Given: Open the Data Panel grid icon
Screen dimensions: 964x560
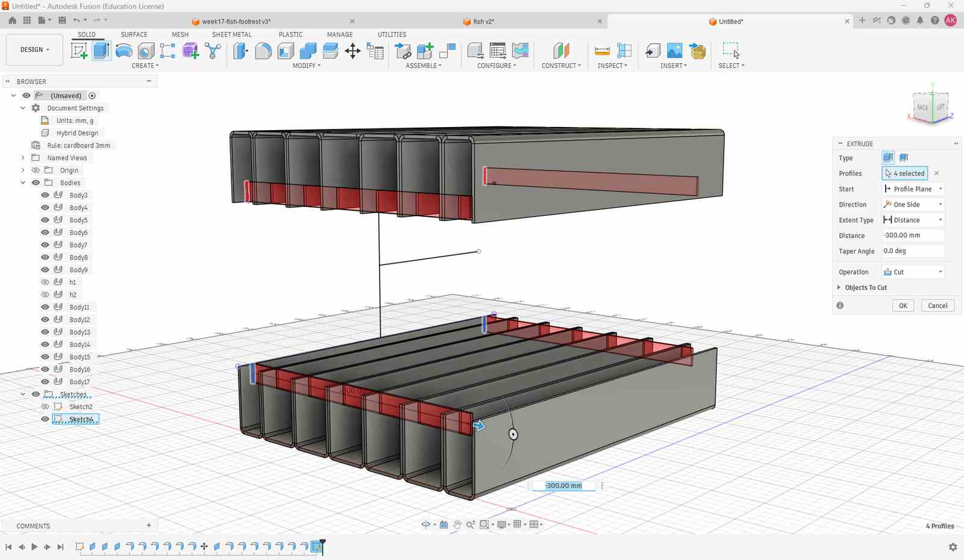Looking at the screenshot, I should (x=27, y=20).
